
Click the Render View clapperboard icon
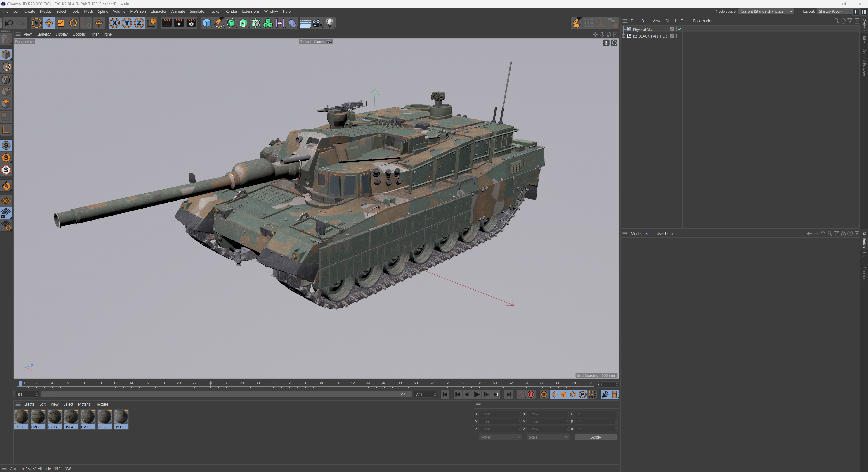coord(166,23)
